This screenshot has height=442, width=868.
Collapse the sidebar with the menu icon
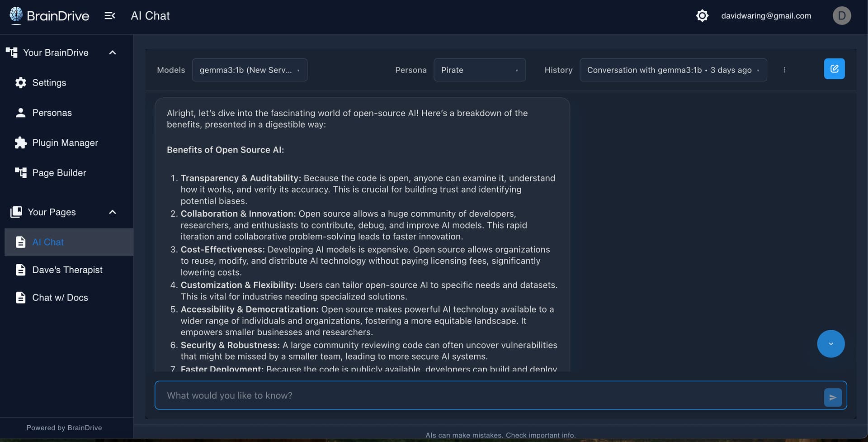coord(110,16)
